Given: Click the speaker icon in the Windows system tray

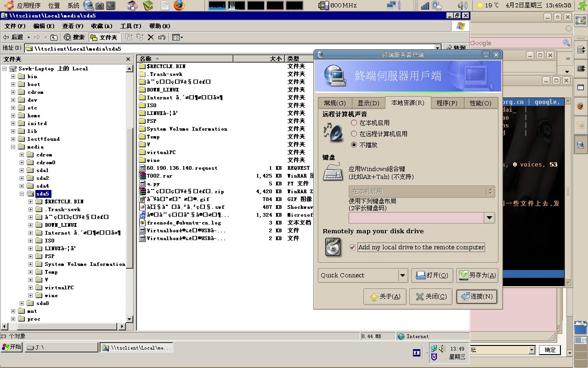Looking at the screenshot, I should pyautogui.click(x=442, y=348).
